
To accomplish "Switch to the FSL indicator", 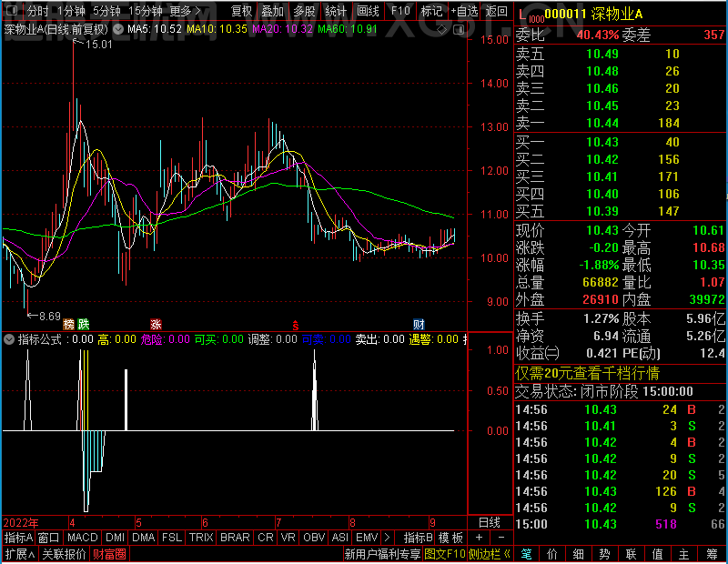I will pyautogui.click(x=172, y=538).
